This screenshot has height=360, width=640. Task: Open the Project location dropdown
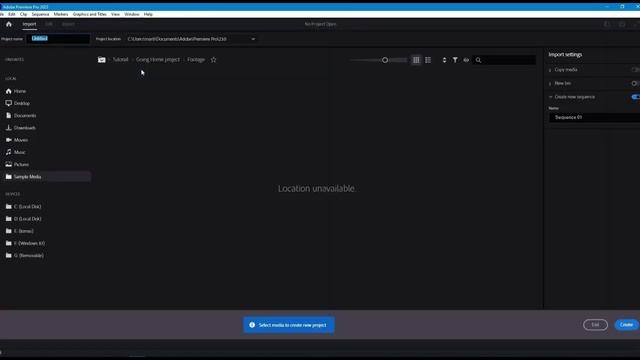[191, 39]
